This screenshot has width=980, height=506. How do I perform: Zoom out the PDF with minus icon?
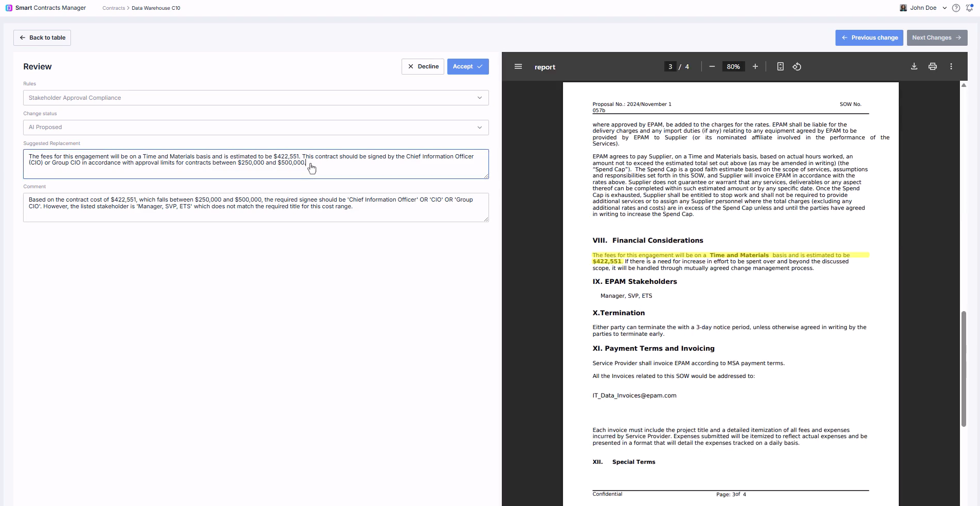[x=712, y=67]
